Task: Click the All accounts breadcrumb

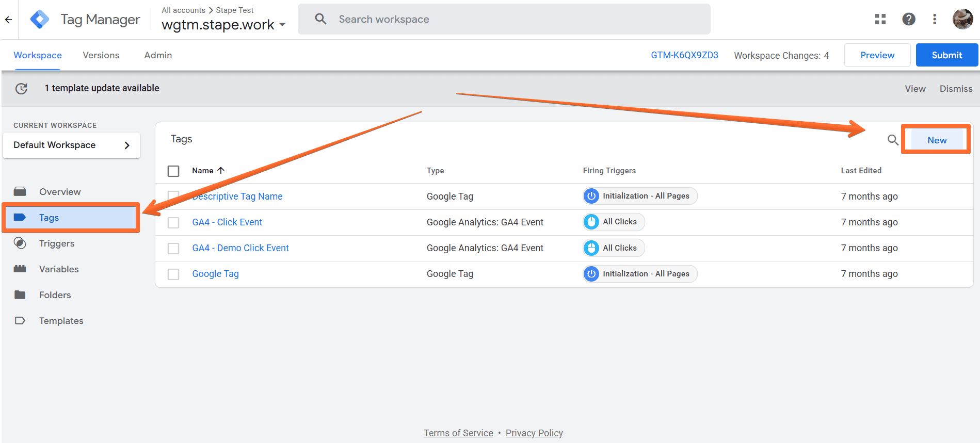Action: [183, 10]
